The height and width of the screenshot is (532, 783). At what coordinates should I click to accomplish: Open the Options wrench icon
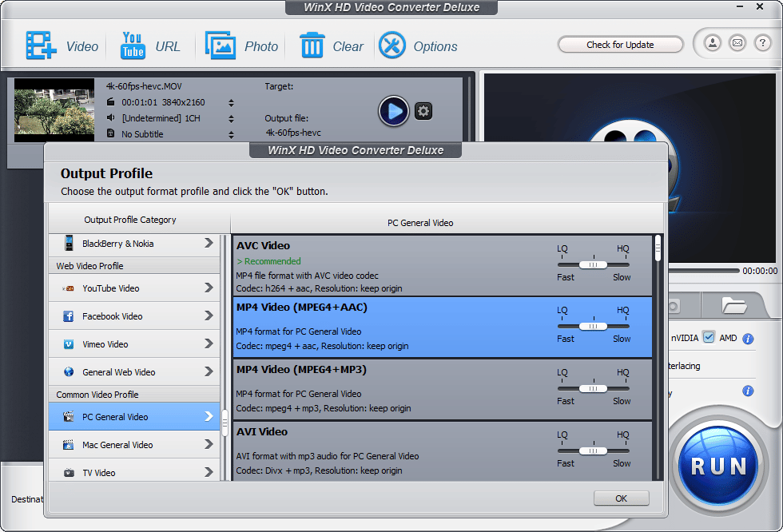[x=392, y=46]
